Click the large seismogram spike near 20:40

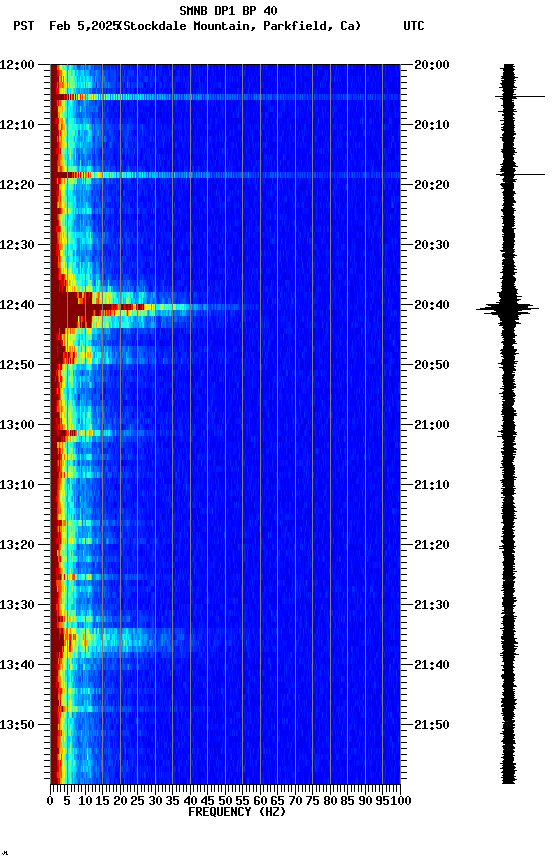click(507, 309)
